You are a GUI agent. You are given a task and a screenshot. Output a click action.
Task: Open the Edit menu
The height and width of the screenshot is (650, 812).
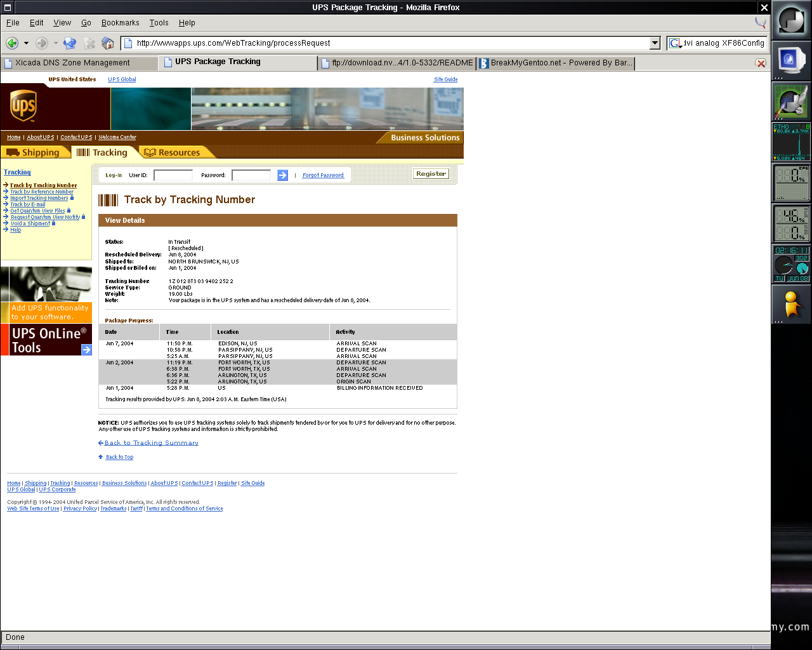[37, 23]
